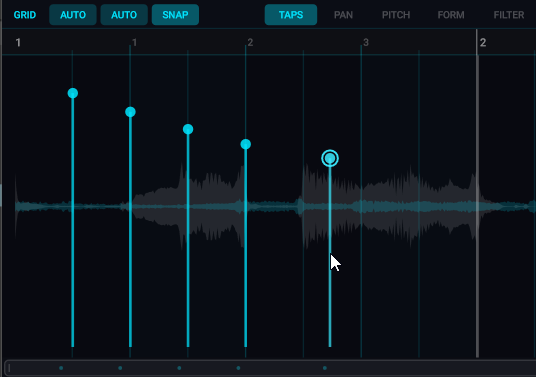
Task: Select the second tap handle
Action: pos(130,112)
